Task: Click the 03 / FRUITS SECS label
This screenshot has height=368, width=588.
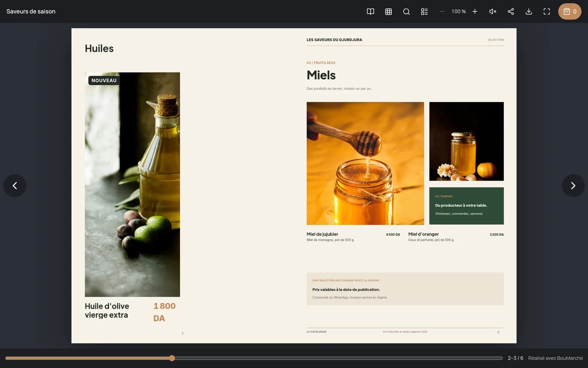Action: click(x=321, y=63)
